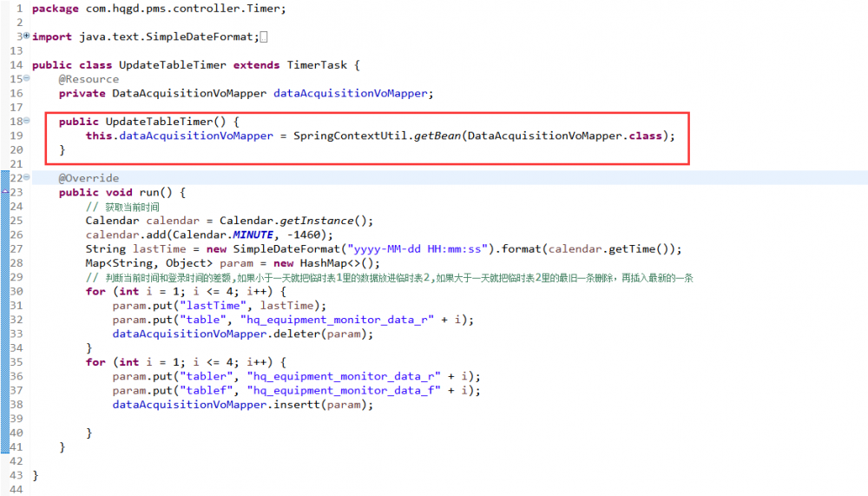This screenshot has height=496, width=868.
Task: Click the package name com.hqgd.pms.controller.Timer
Action: click(182, 9)
